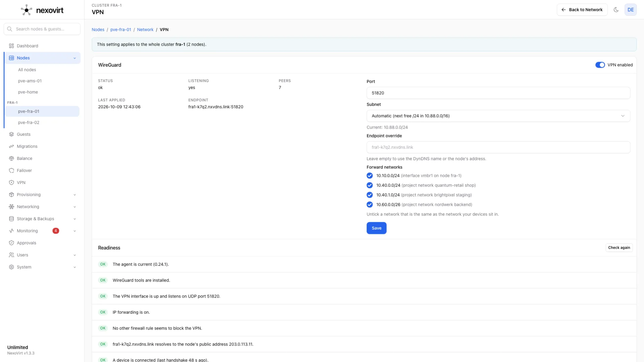This screenshot has height=362, width=644.
Task: Click Check again in Readiness
Action: tap(619, 248)
